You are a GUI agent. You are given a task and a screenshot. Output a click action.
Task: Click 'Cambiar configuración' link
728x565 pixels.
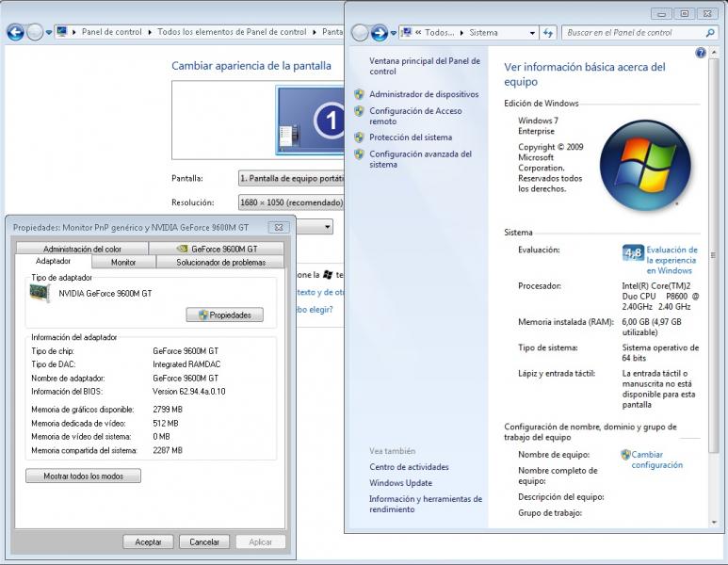657,460
